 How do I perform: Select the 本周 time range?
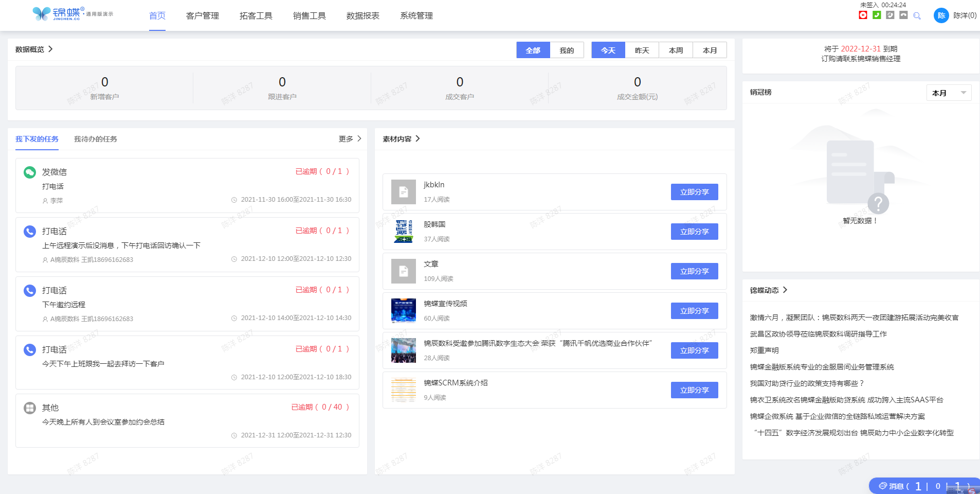(676, 50)
